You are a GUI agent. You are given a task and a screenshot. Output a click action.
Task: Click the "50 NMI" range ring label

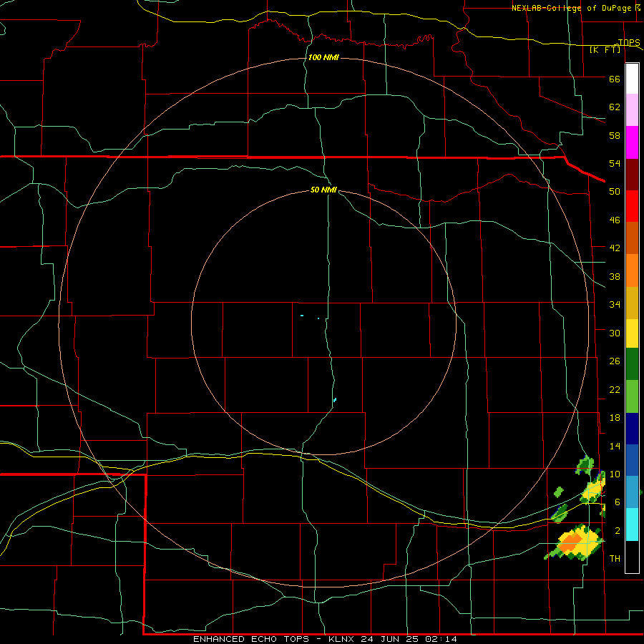323,190
